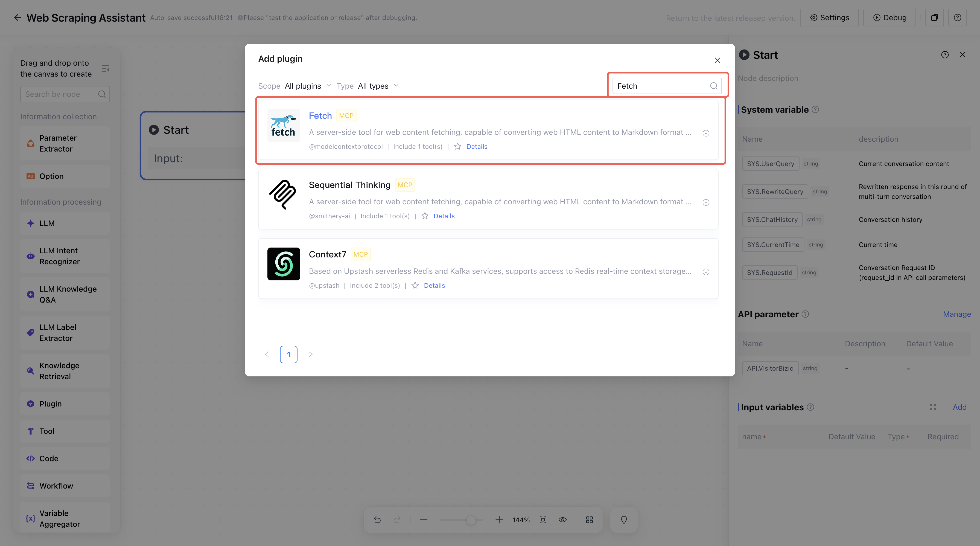Viewport: 980px width, 546px height.
Task: Click the Debug button
Action: pyautogui.click(x=889, y=18)
